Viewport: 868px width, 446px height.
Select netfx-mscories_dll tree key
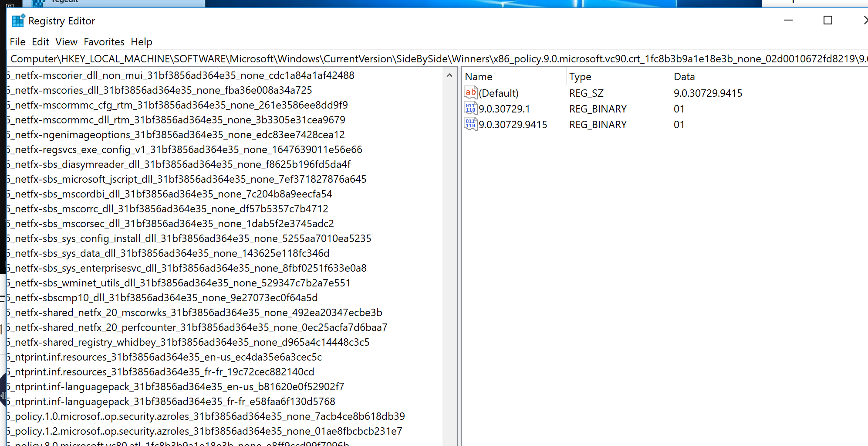(160, 90)
